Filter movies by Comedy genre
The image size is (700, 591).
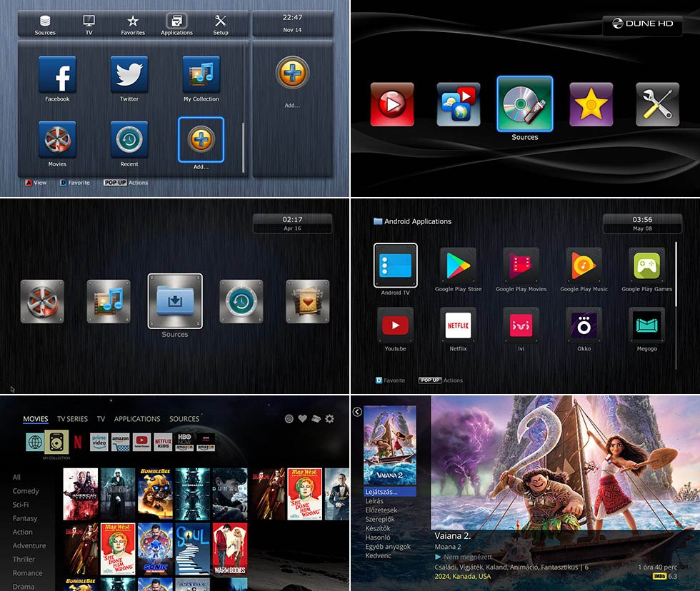coord(26,491)
